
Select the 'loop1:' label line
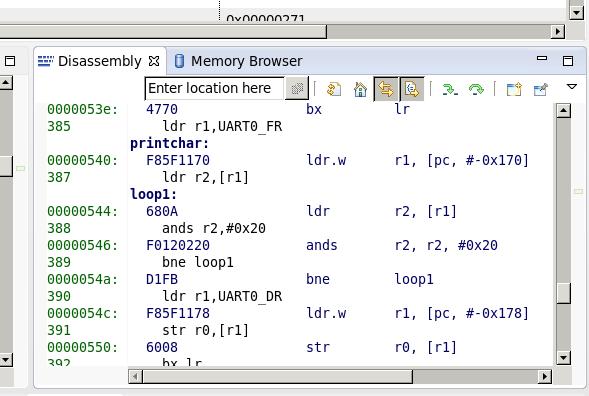(x=153, y=194)
